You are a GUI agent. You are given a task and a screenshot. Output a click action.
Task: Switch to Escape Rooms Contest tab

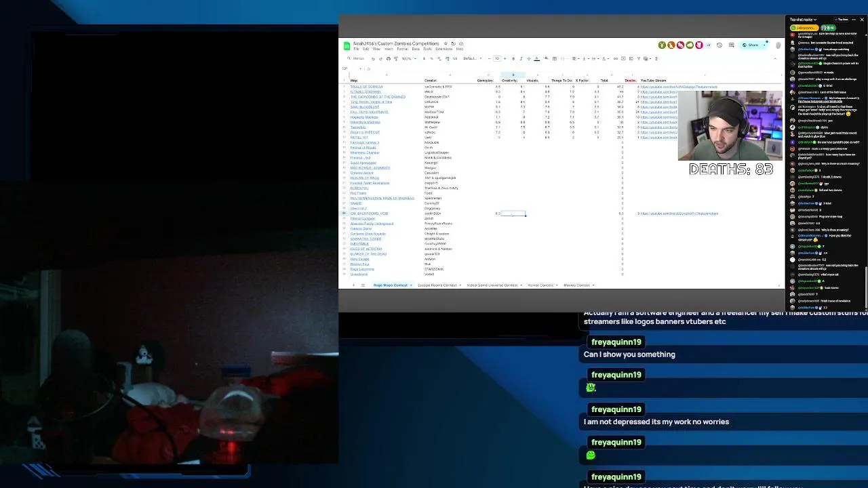(437, 285)
